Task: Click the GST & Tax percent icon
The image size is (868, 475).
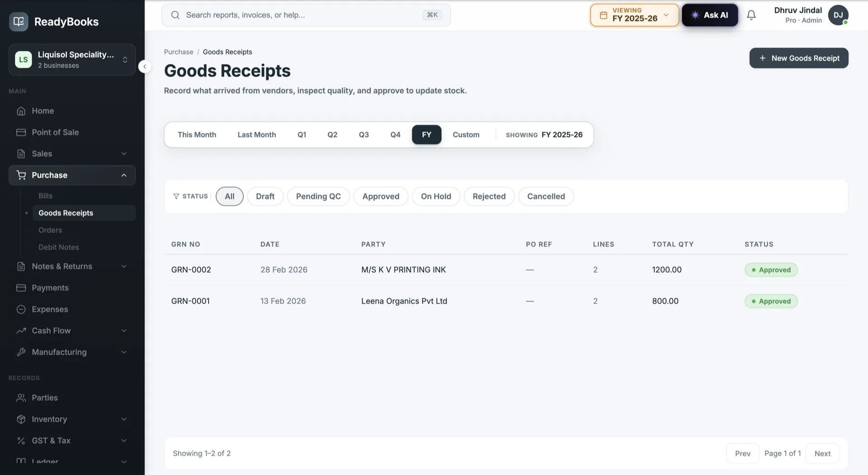Action: pyautogui.click(x=21, y=441)
